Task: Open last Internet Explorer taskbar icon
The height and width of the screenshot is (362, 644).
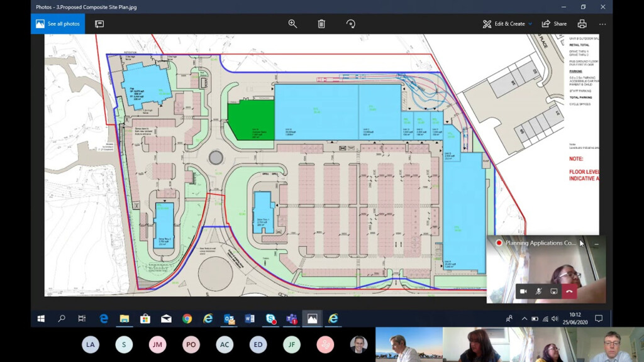Action: tap(333, 319)
